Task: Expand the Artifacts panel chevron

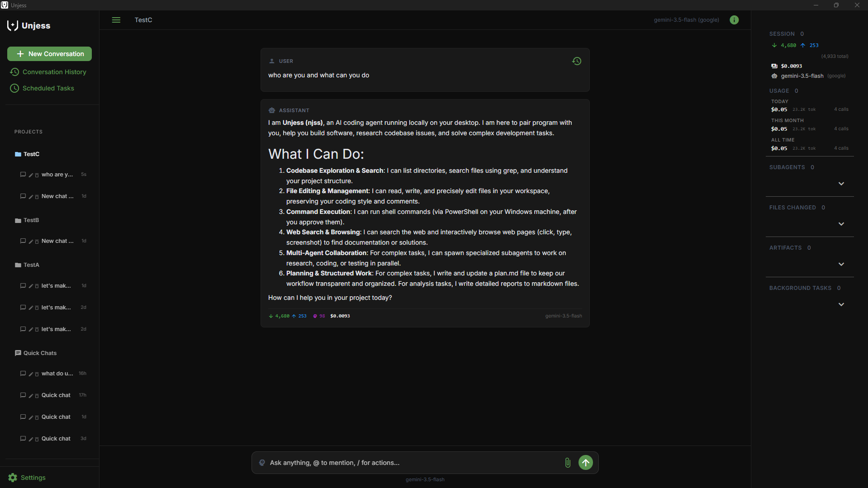Action: click(x=841, y=264)
